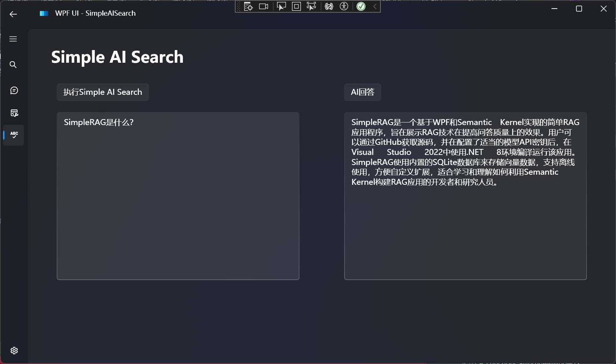616x364 pixels.
Task: Click the WPF UI app icon
Action: (x=44, y=13)
